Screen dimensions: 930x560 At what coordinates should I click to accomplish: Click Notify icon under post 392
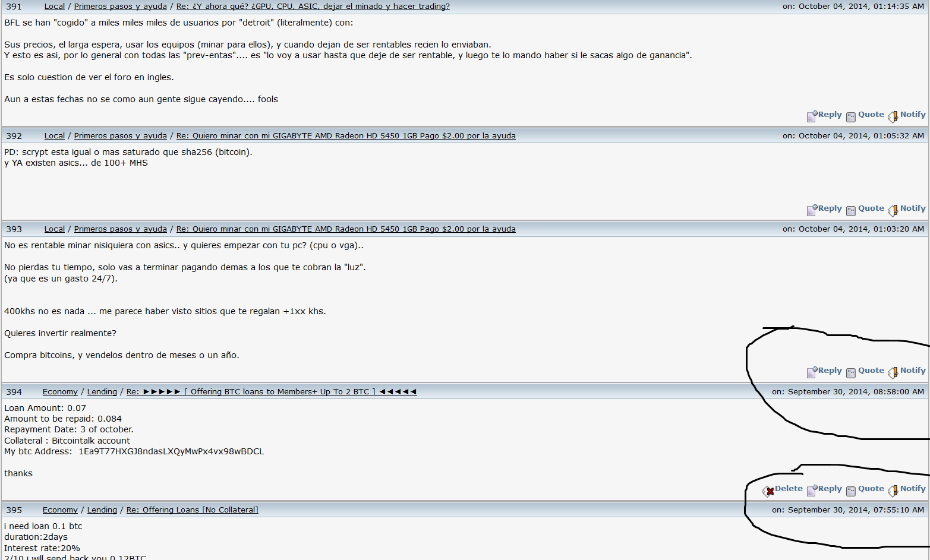tap(893, 210)
